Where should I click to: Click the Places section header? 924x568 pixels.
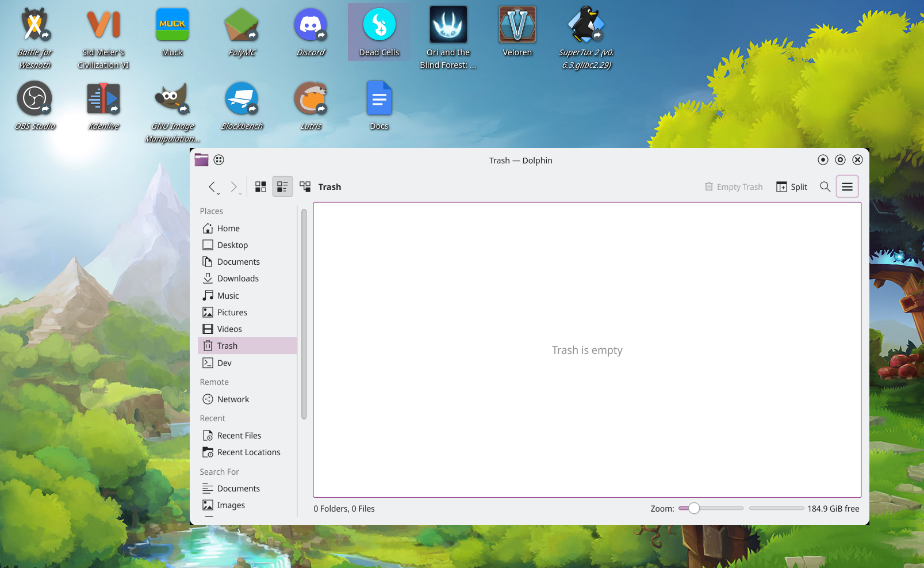pos(212,211)
